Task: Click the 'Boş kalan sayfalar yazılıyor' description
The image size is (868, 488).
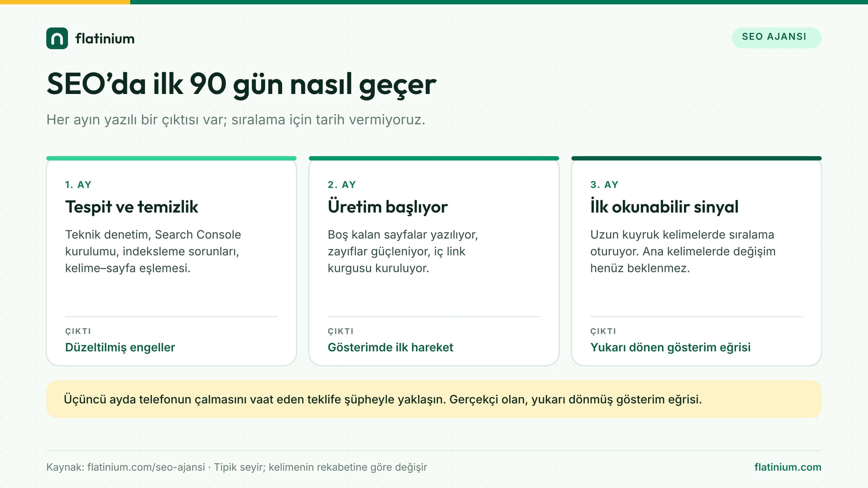Action: click(x=403, y=251)
